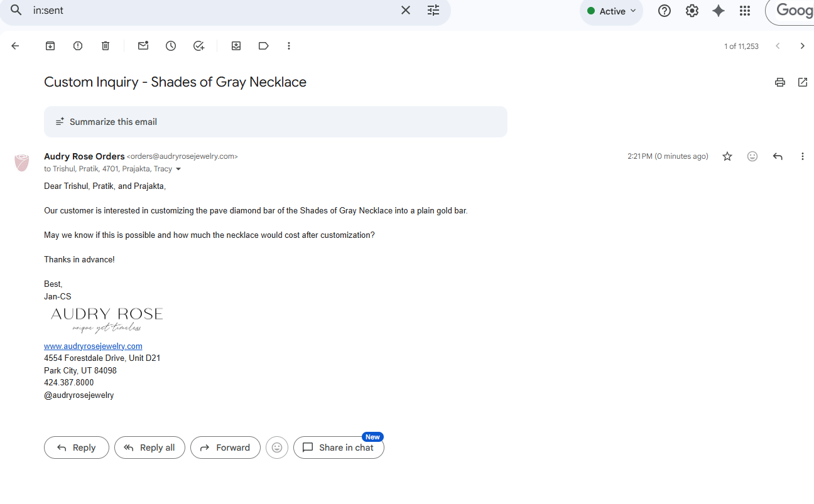The height and width of the screenshot is (504, 814).
Task: Open www.audryrosejewelry.com link
Action: pos(93,346)
